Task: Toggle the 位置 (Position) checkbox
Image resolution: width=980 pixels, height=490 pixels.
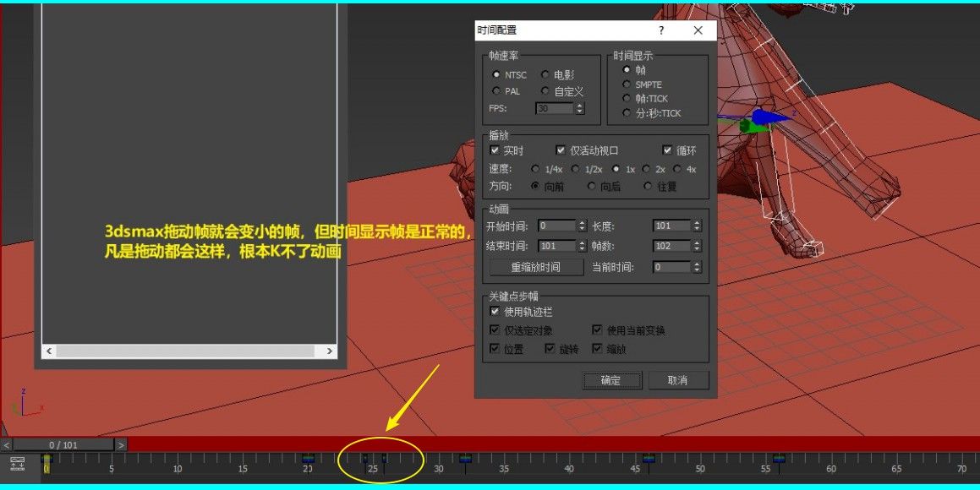Action: click(x=495, y=348)
